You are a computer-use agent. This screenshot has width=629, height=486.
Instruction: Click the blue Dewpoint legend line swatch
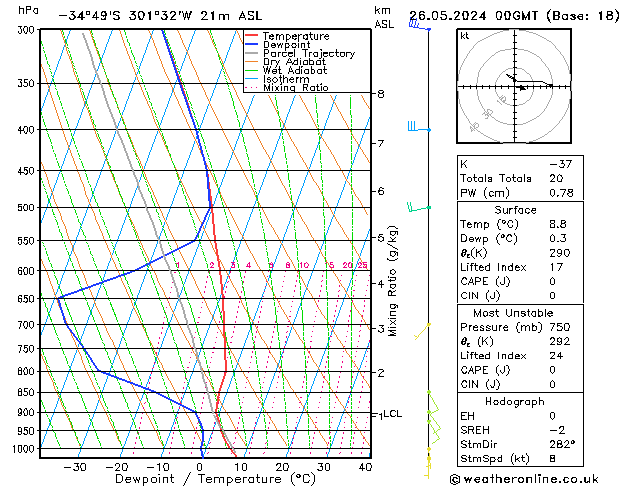252,44
